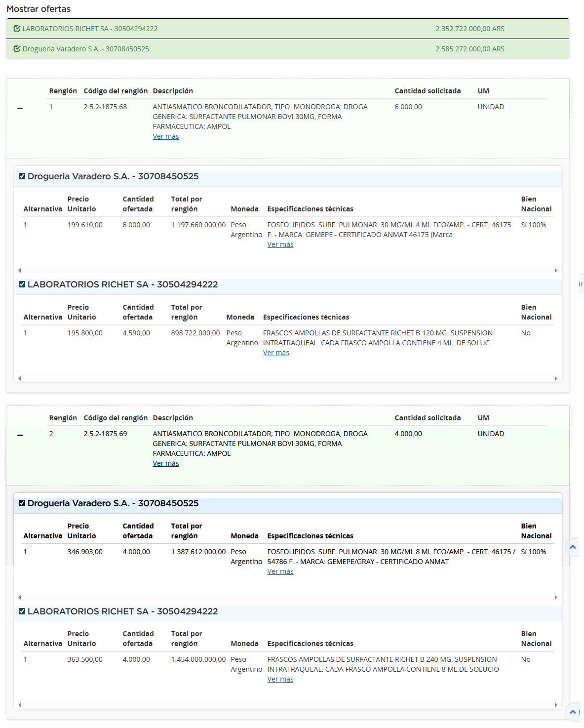Viewport: 584px width, 728px height.
Task: Toggle Drogueria Varadero S.A. offer in top list
Action: (x=17, y=49)
